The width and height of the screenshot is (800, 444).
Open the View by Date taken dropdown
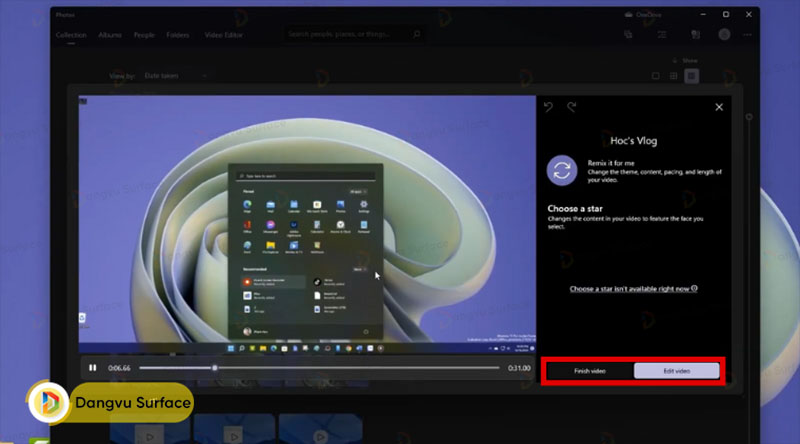point(176,76)
